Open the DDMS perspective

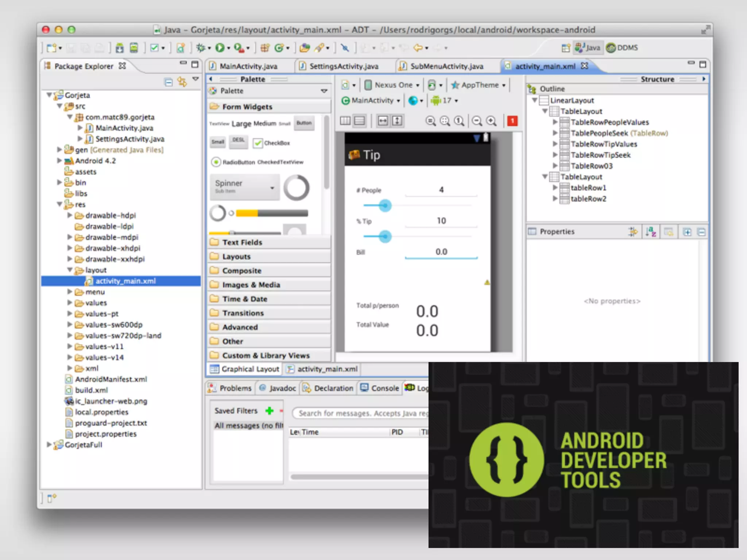click(623, 48)
